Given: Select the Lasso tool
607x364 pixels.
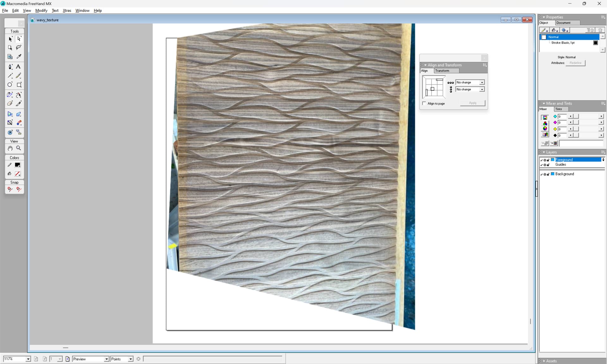Looking at the screenshot, I should pyautogui.click(x=19, y=47).
